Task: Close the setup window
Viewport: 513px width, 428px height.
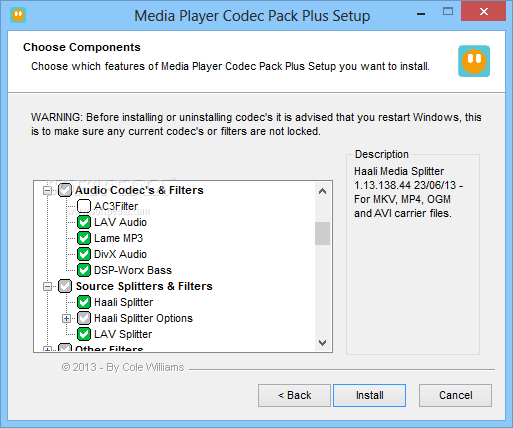Action: [x=484, y=12]
